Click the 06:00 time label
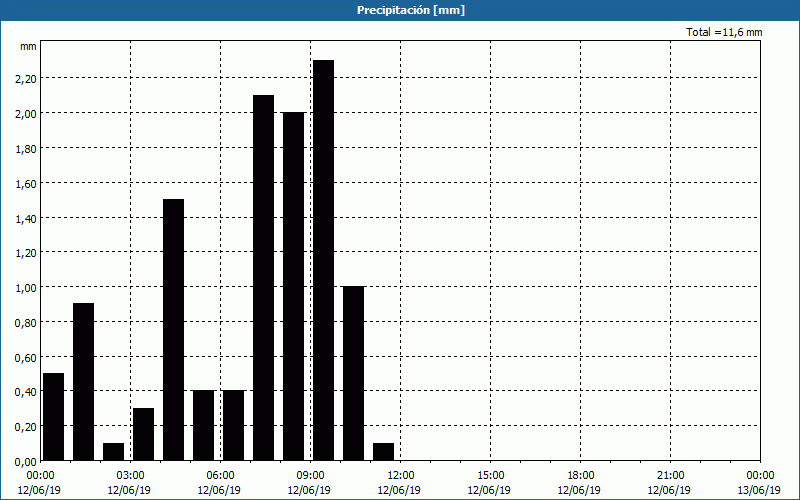 (x=220, y=476)
